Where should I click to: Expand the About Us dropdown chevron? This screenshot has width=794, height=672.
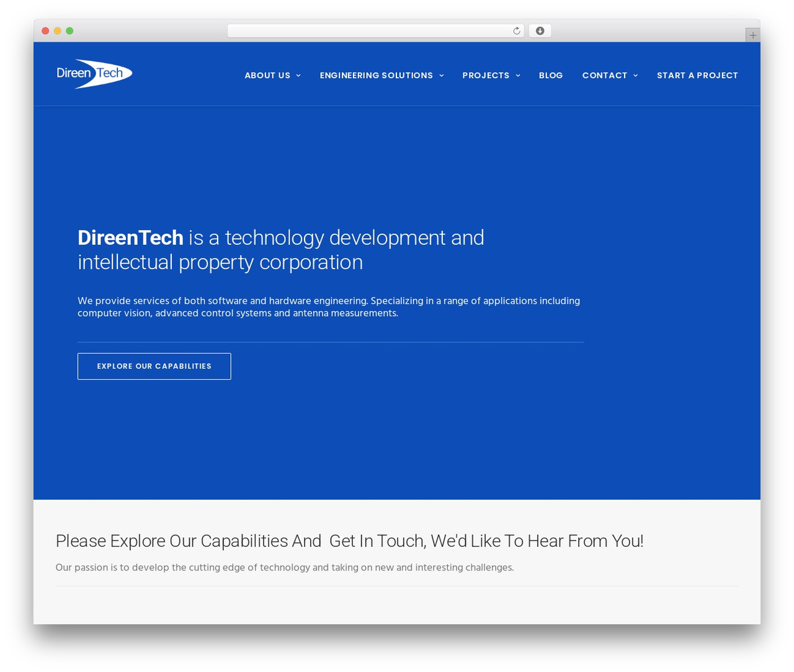[x=298, y=76]
